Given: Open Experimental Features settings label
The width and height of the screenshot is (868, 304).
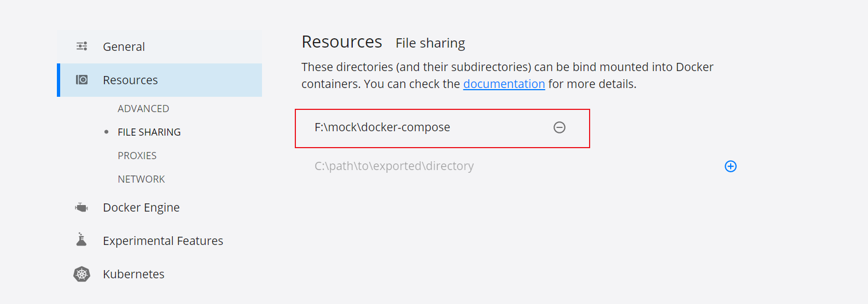Looking at the screenshot, I should [x=163, y=241].
